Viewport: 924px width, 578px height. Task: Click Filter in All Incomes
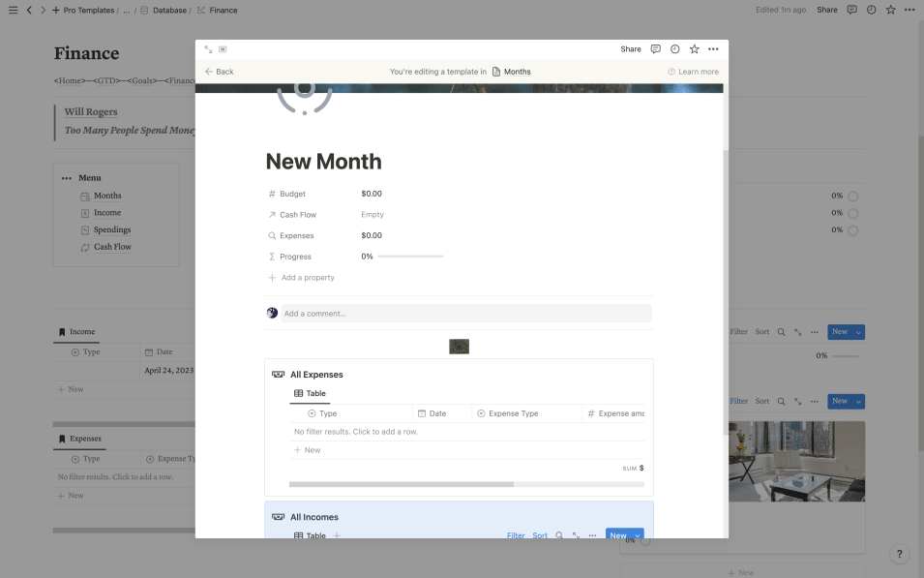click(516, 535)
